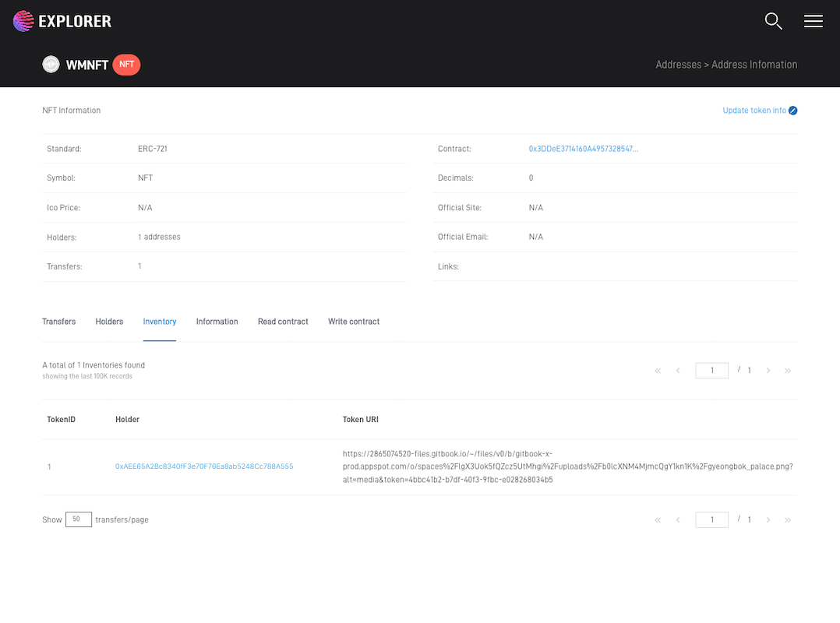This screenshot has width=840, height=623.
Task: Click the Token URI column header
Action: [361, 420]
